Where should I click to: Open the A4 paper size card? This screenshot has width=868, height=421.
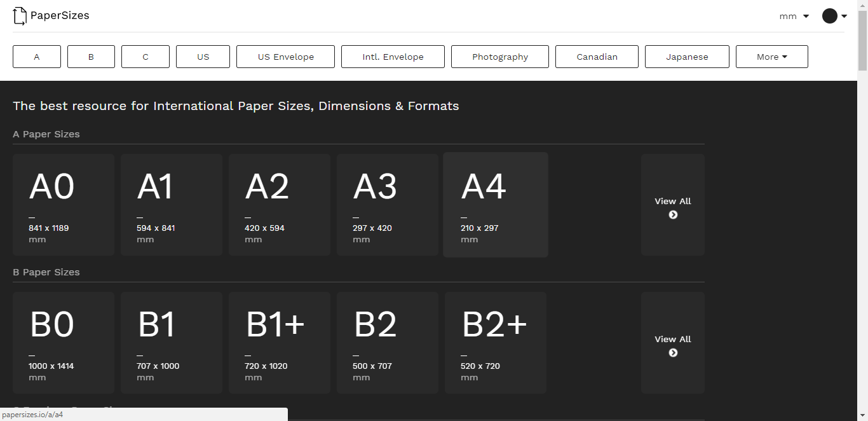tap(496, 205)
